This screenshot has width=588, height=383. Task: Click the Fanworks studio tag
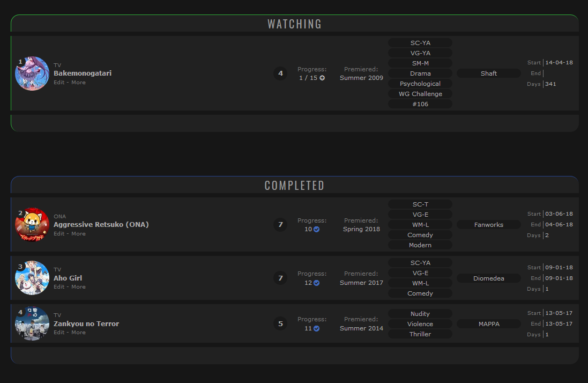pyautogui.click(x=489, y=225)
